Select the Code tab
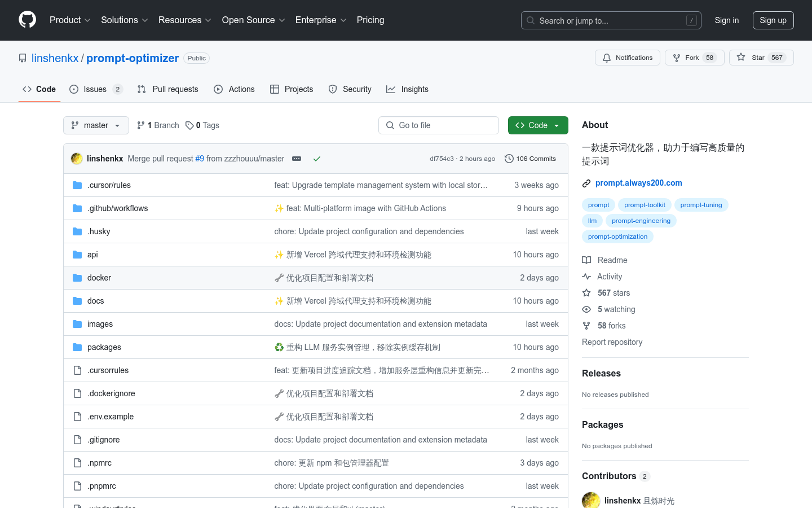812x508 pixels. (39, 89)
